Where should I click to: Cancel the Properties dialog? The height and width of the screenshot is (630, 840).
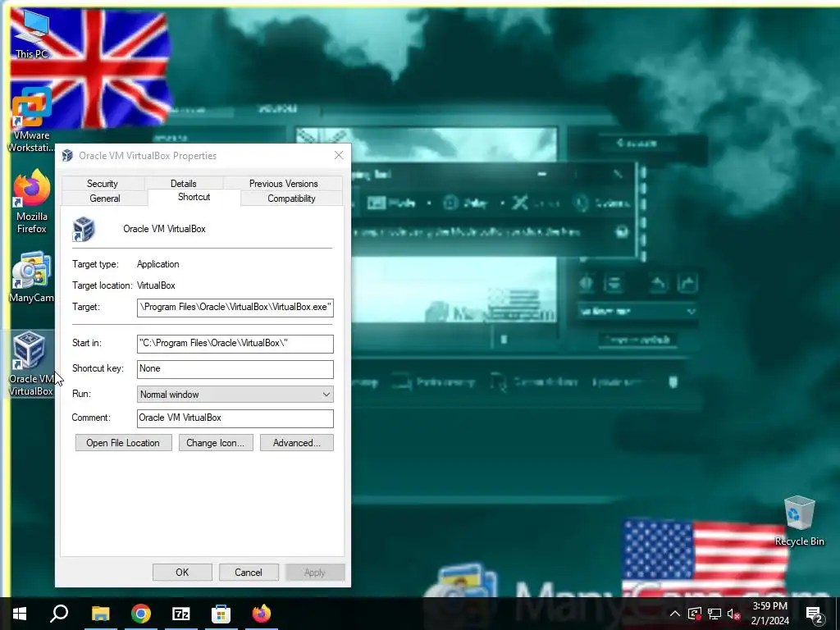point(249,572)
